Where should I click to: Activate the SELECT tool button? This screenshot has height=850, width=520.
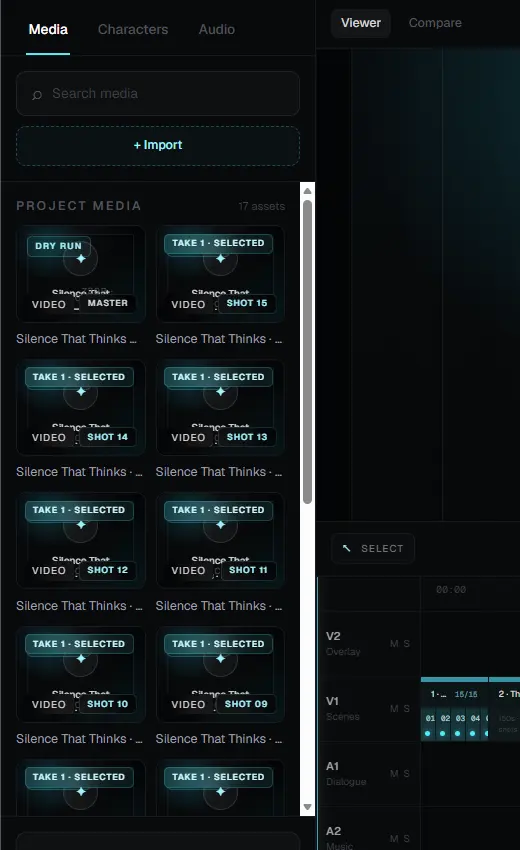(x=373, y=549)
